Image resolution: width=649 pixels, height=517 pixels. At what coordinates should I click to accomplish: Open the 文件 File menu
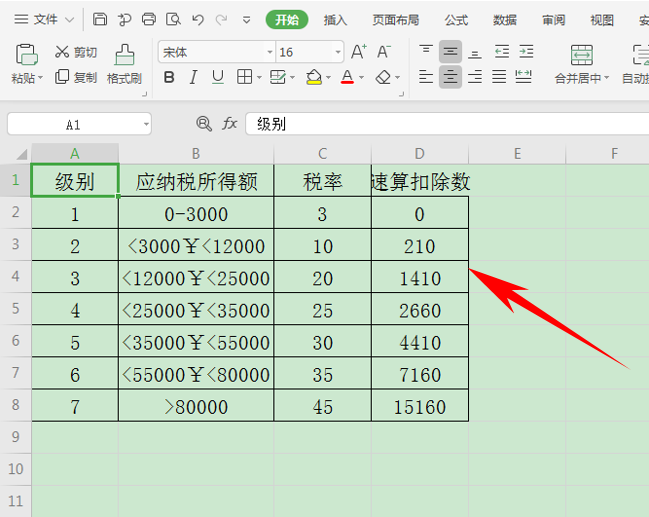click(x=44, y=19)
